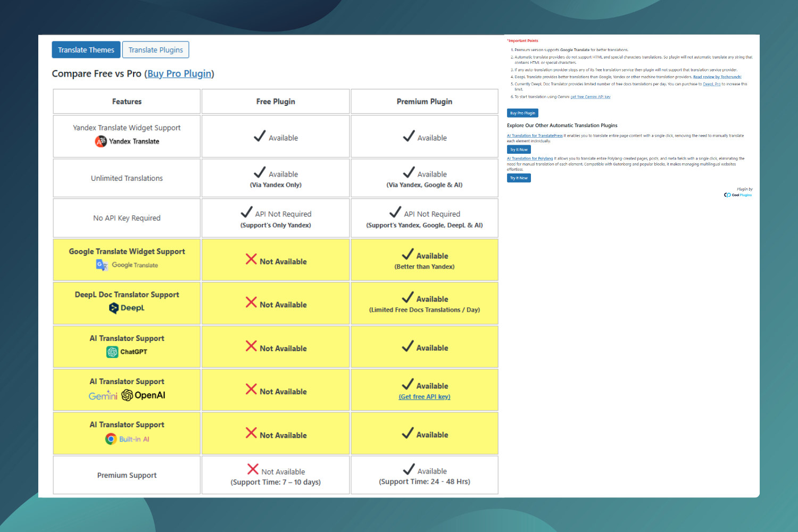This screenshot has height=532, width=798.
Task: Click Premium Plugin checkmark for Yandex Widget Support
Action: (409, 136)
